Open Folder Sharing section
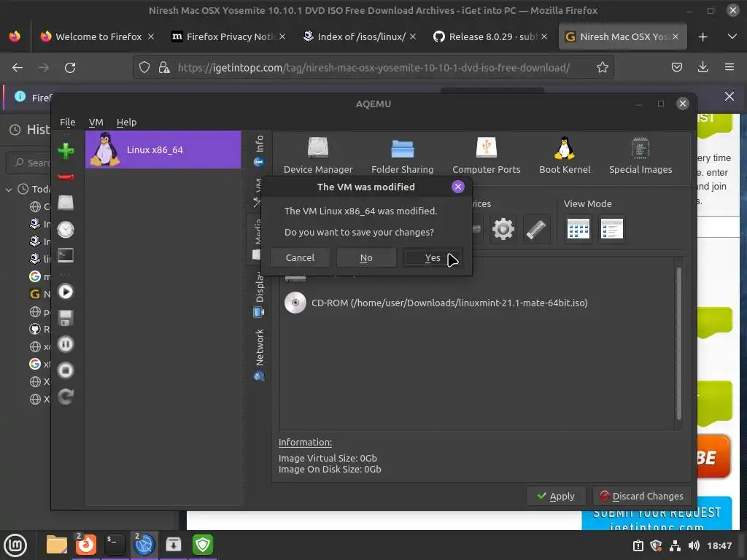The image size is (747, 560). click(402, 156)
